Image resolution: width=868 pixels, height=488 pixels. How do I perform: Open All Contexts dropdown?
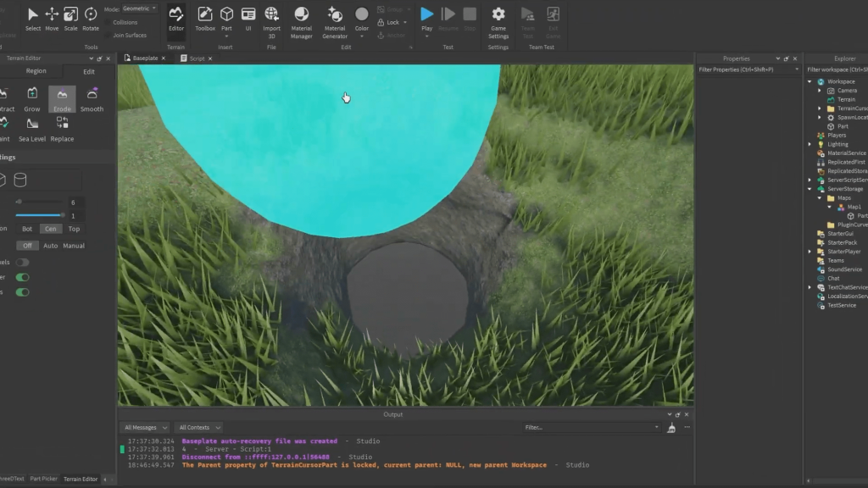198,427
